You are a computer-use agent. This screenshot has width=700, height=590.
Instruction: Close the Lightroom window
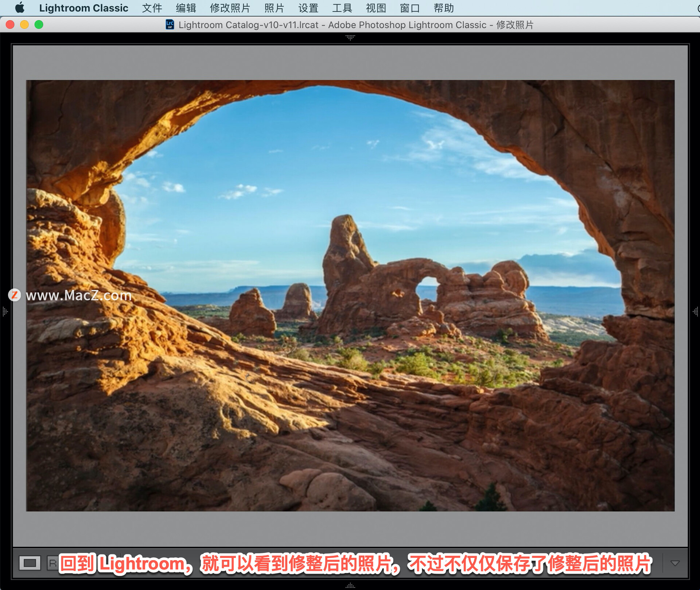[x=10, y=24]
